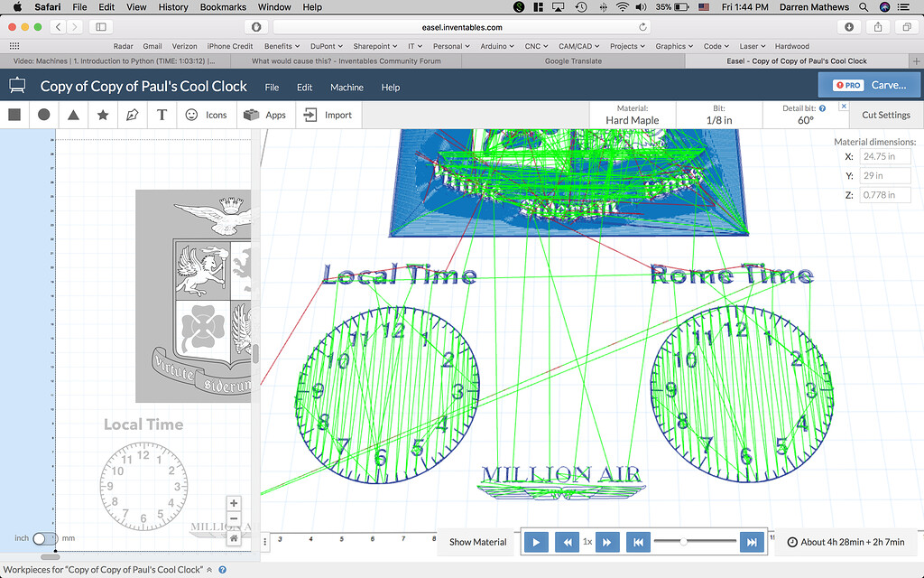
Task: Open Cut Settings
Action: point(885,115)
